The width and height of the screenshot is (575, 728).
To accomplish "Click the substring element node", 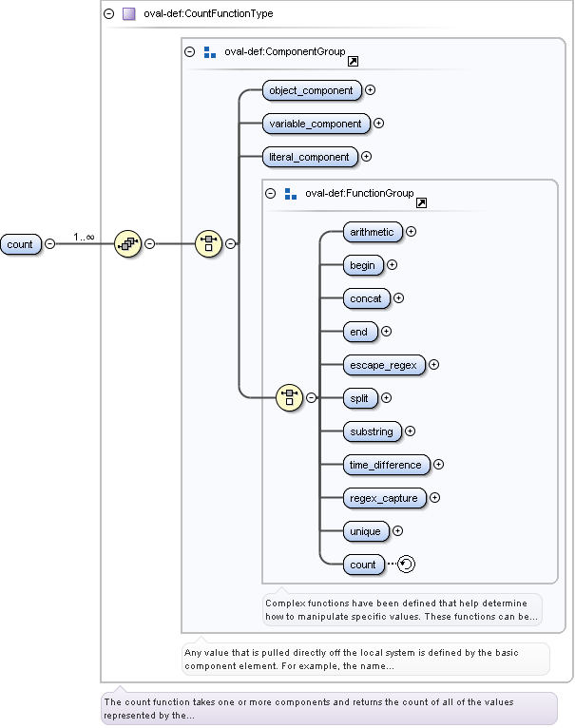I will [371, 431].
